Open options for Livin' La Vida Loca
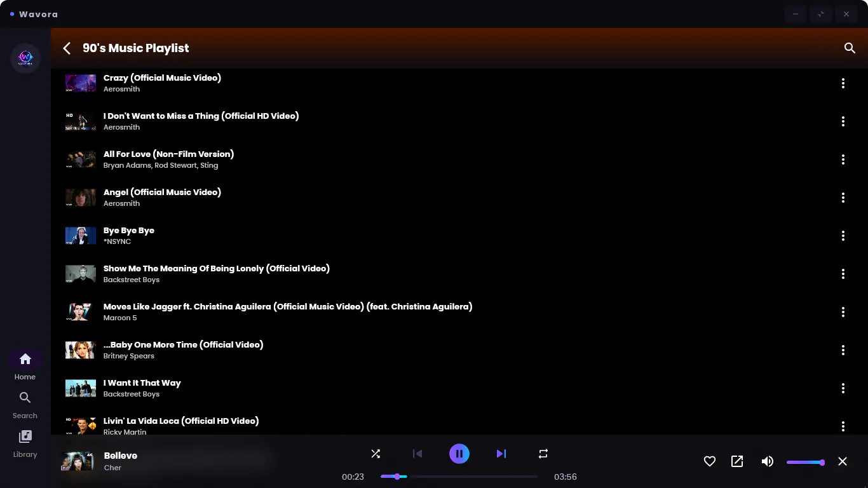Image resolution: width=868 pixels, height=488 pixels. (x=843, y=426)
